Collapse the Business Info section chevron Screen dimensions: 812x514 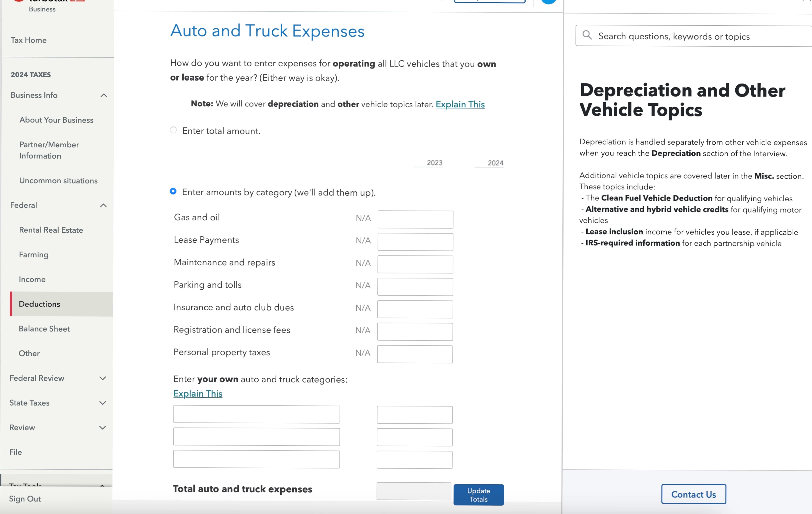coord(104,95)
